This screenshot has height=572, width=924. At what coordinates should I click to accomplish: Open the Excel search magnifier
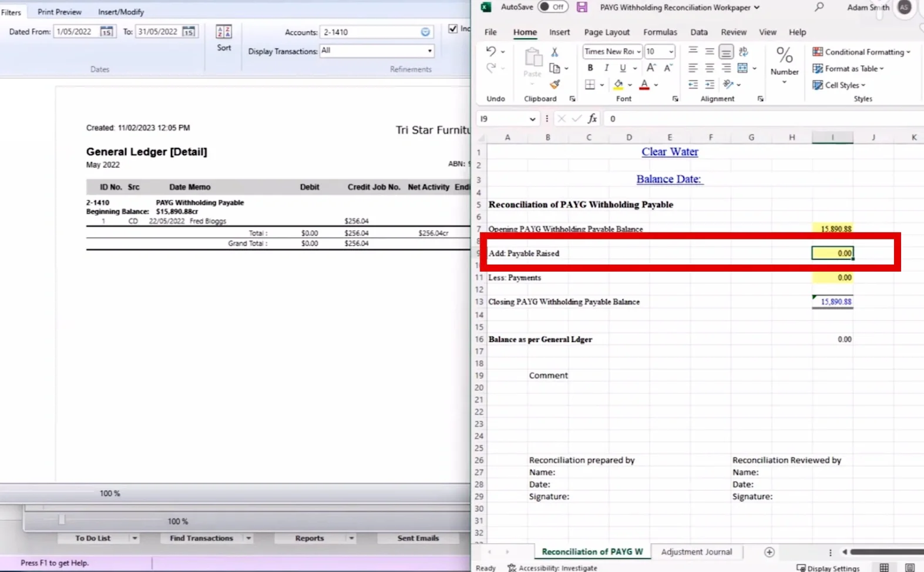point(819,7)
